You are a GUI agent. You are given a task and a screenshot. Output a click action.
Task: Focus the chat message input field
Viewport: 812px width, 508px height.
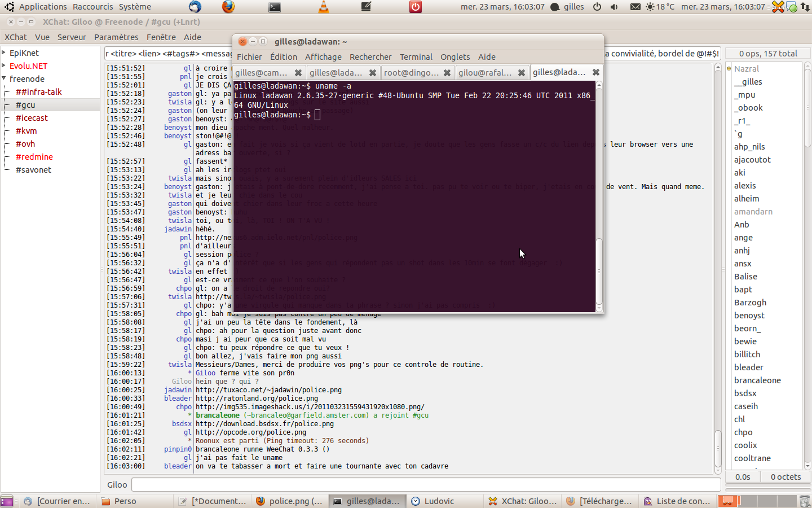(426, 485)
